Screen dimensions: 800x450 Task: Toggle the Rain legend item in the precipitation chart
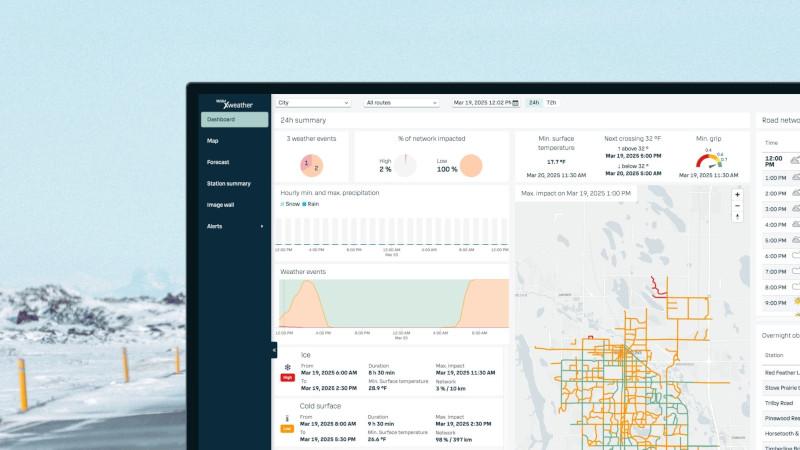(310, 204)
